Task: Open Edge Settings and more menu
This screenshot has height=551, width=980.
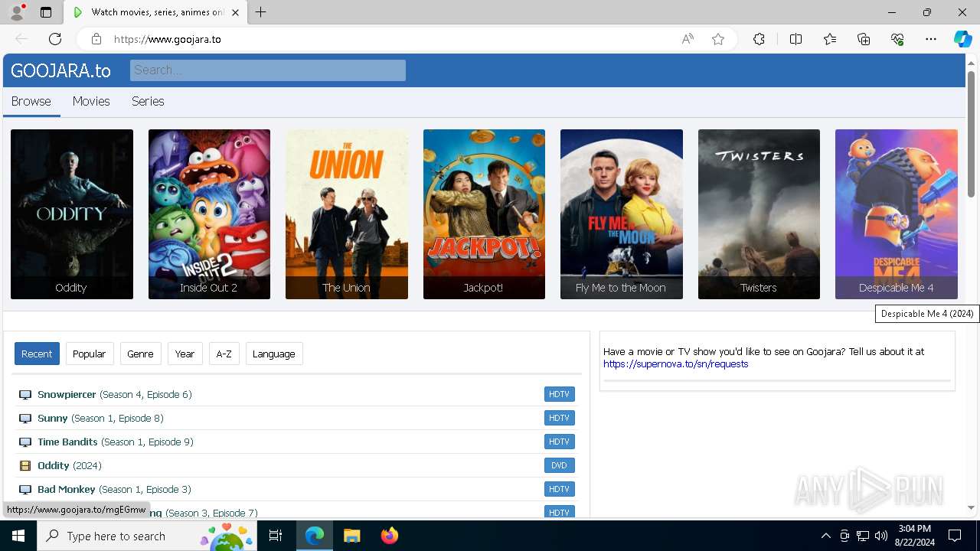Action: click(931, 39)
